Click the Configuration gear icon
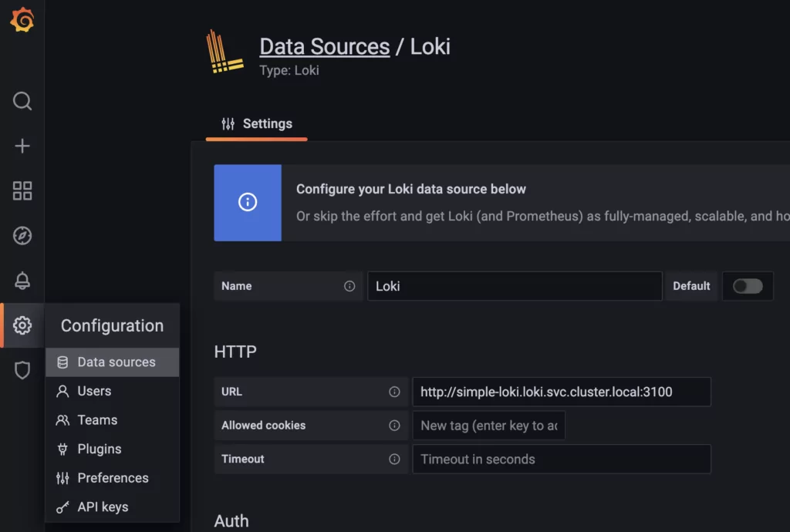Viewport: 790px width, 532px height. pos(22,325)
